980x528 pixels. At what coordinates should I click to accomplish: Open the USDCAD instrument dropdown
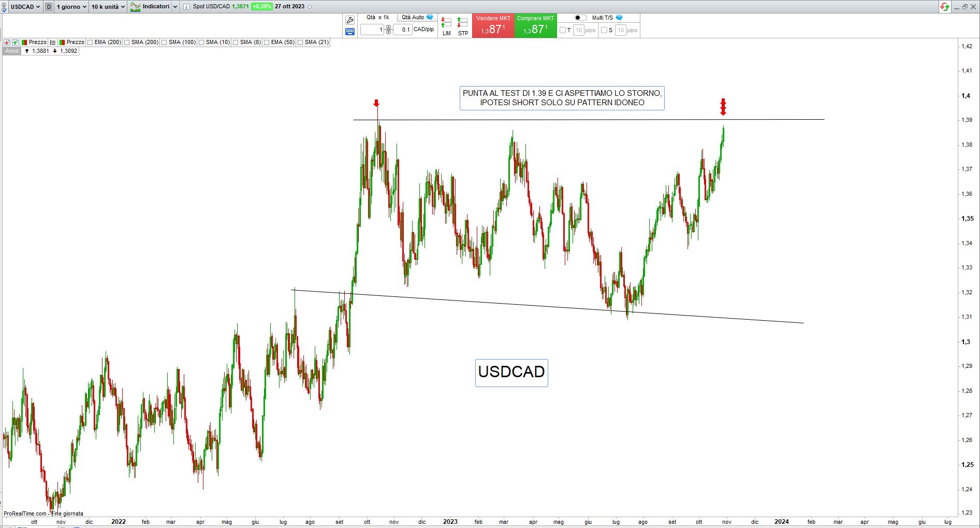(25, 7)
